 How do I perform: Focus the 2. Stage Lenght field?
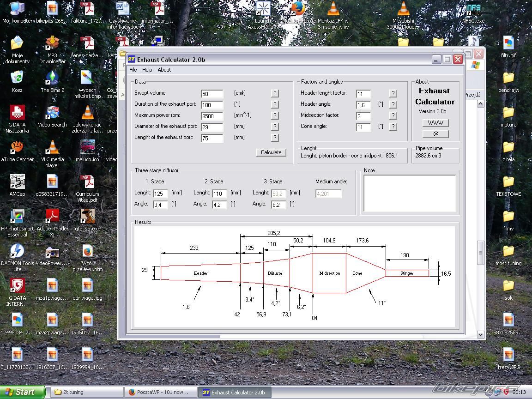pyautogui.click(x=219, y=194)
